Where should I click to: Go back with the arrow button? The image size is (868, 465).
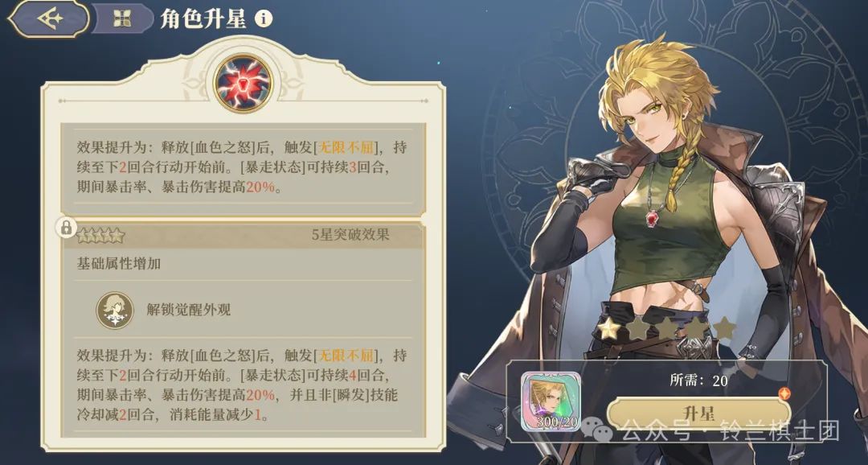click(x=49, y=19)
